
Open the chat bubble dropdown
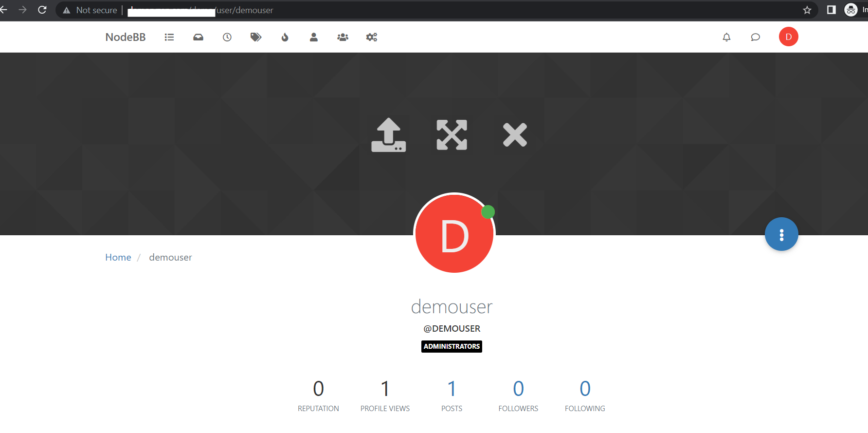tap(755, 37)
